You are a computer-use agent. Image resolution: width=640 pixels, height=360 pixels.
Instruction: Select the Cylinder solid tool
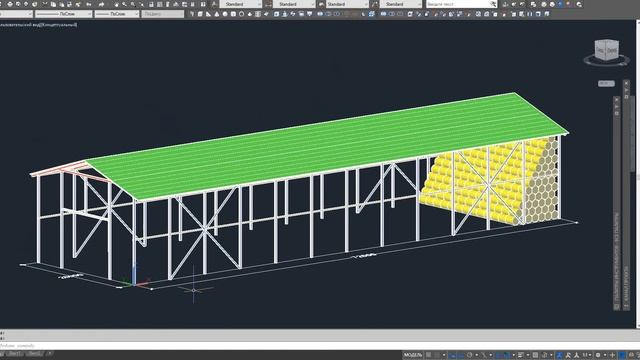[233, 14]
